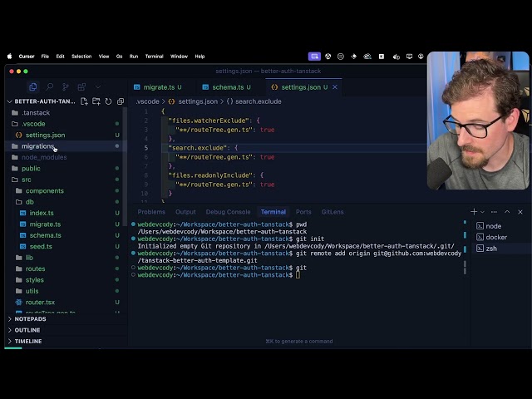The width and height of the screenshot is (532, 399).
Task: Open migrate.ts in the file tree
Action: coord(66,224)
